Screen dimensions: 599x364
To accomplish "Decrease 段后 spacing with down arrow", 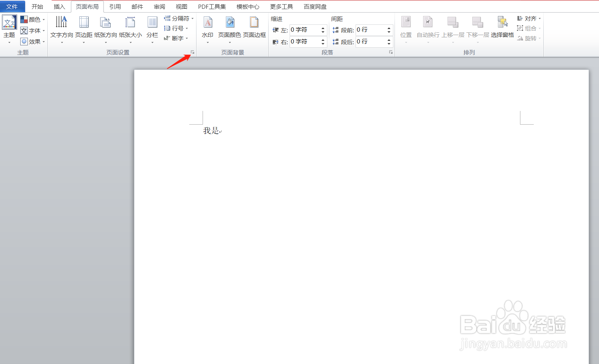I will click(x=389, y=44).
